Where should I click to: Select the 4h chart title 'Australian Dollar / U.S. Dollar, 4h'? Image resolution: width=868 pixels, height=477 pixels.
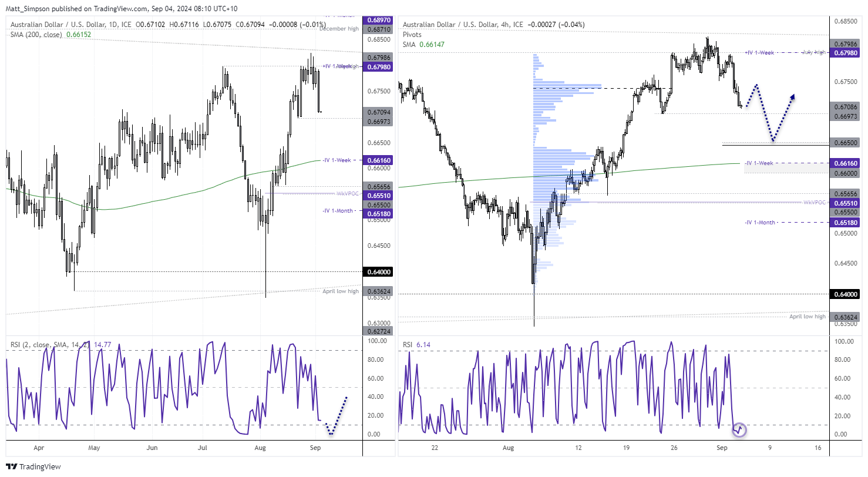(456, 24)
